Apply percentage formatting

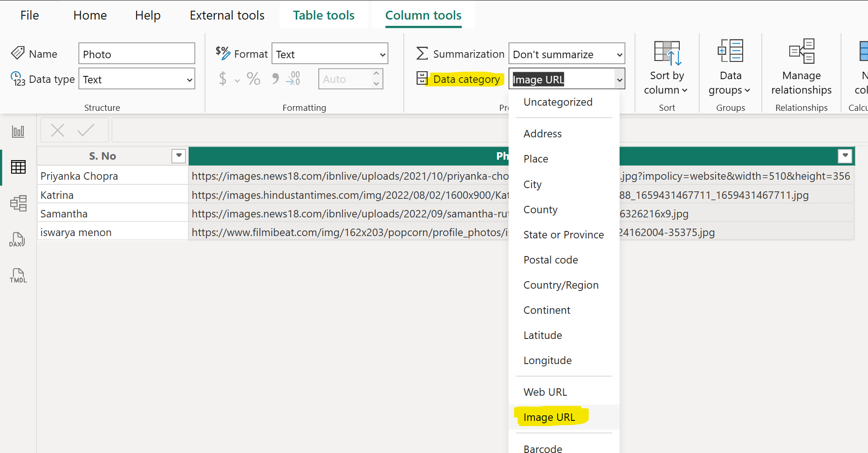click(253, 79)
